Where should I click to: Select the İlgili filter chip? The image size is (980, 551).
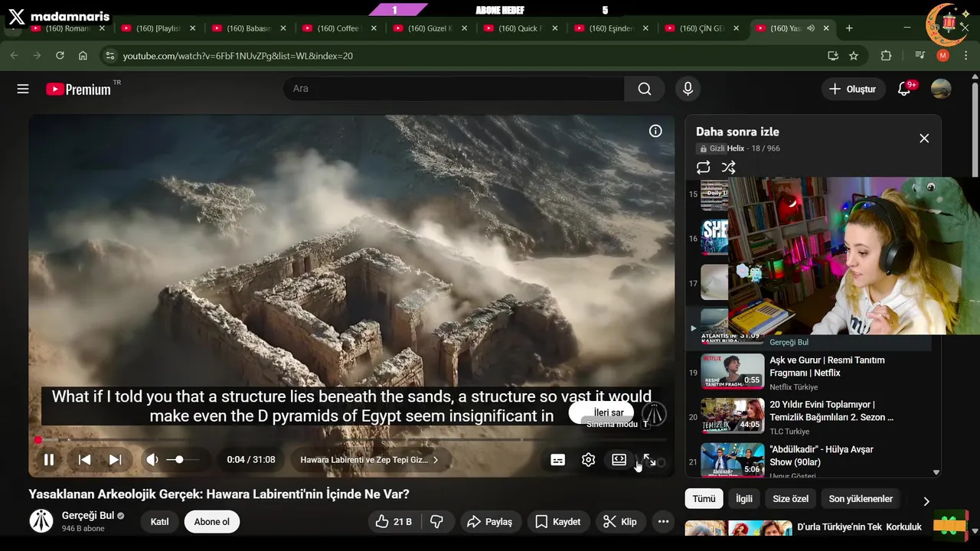click(x=744, y=499)
